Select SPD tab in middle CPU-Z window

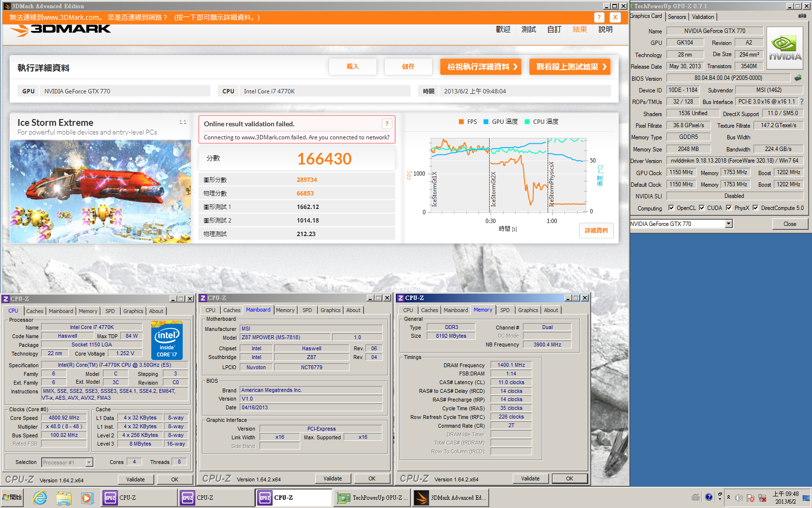pyautogui.click(x=307, y=310)
